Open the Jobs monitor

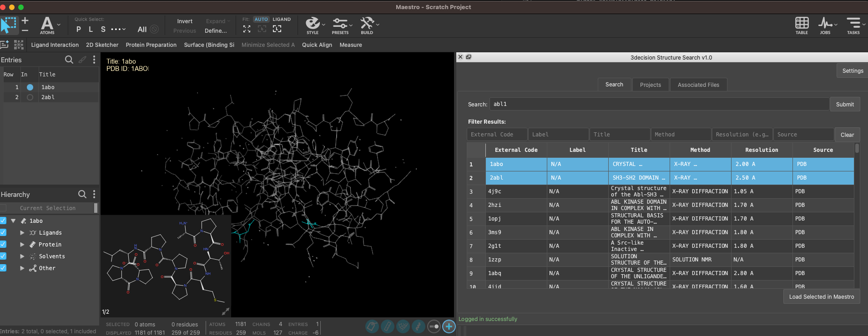(x=825, y=25)
